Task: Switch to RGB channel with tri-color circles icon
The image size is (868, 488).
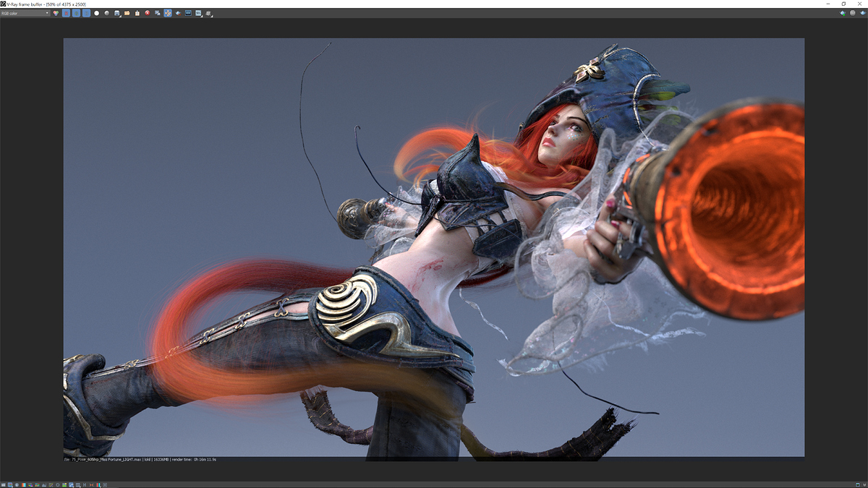Action: (x=56, y=13)
